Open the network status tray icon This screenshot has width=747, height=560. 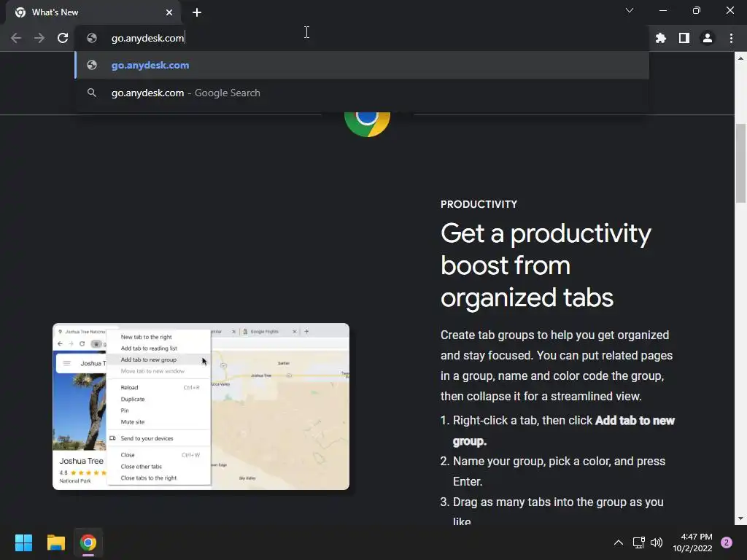(639, 542)
